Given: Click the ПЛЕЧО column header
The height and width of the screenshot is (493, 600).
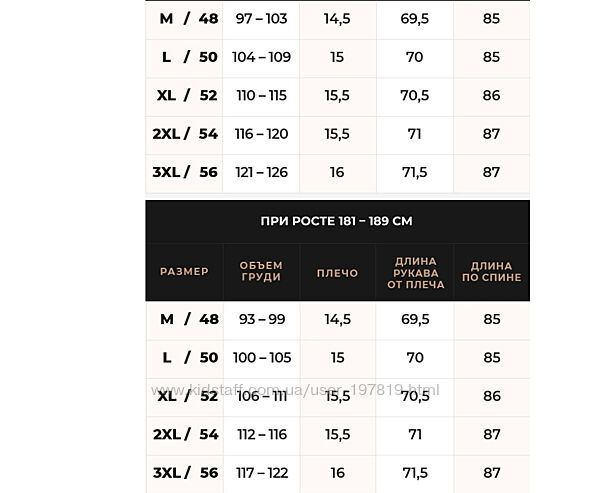Looking at the screenshot, I should [337, 272].
